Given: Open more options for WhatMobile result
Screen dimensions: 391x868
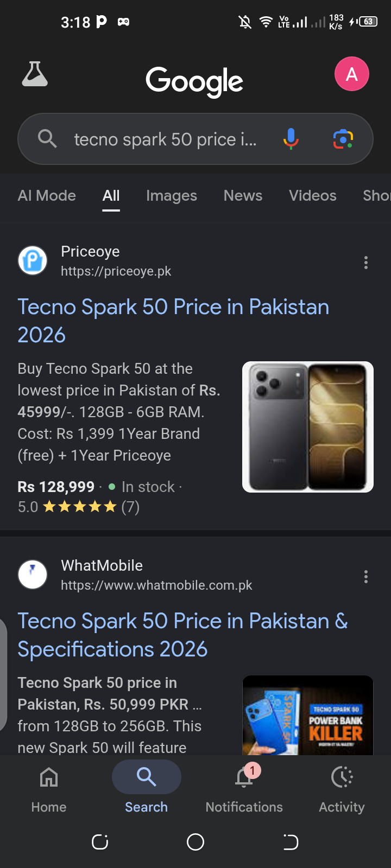Looking at the screenshot, I should tap(366, 577).
